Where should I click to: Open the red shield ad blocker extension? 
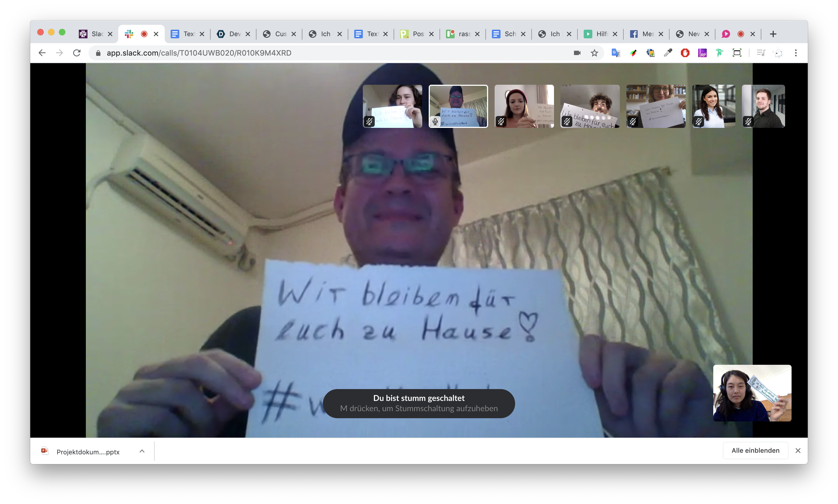pos(685,53)
